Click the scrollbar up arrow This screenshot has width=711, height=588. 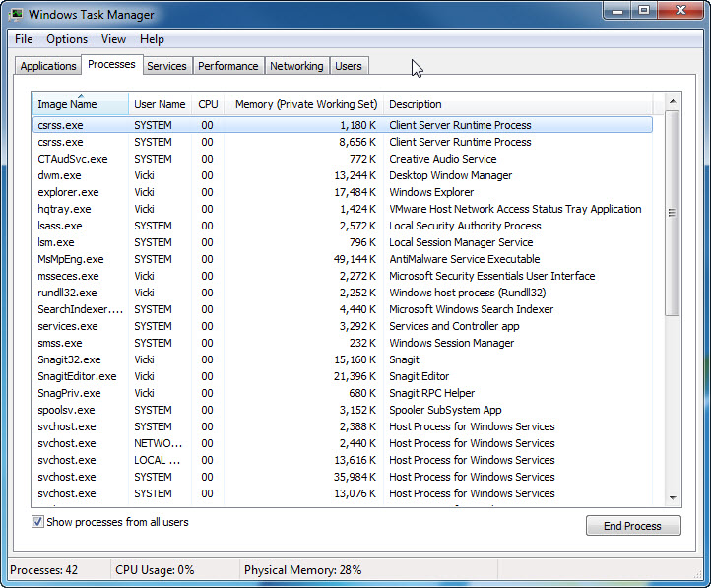673,102
